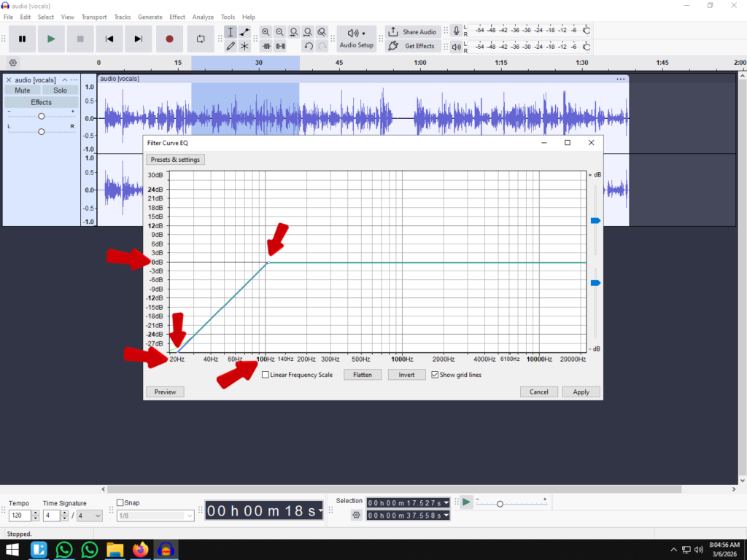Screen dimensions: 747x560
Task: Enable Linear Frequency Scale checkbox
Action: click(x=266, y=375)
